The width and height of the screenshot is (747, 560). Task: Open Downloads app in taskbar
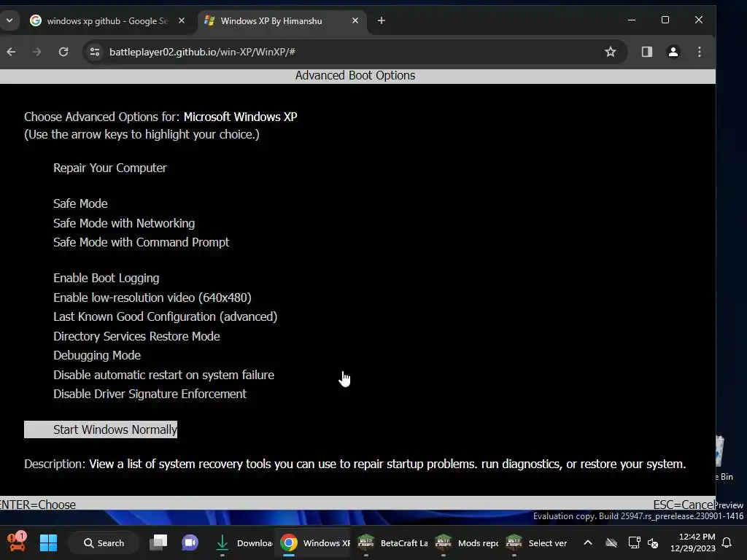pos(243,542)
